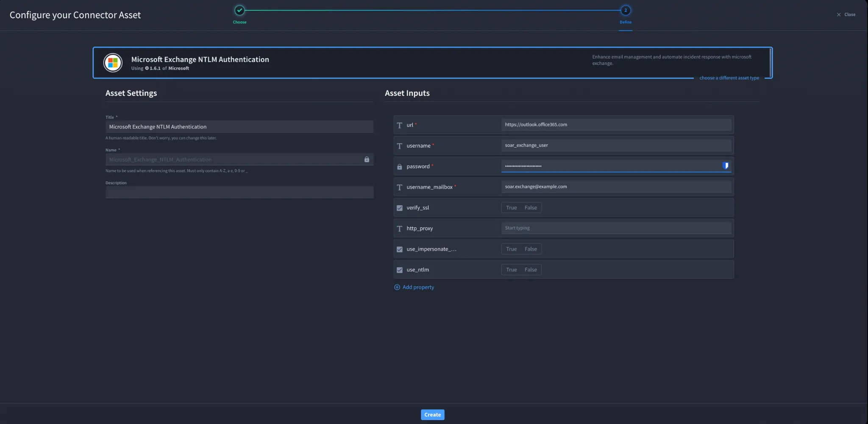Set verify_ssl to False

(x=531, y=208)
